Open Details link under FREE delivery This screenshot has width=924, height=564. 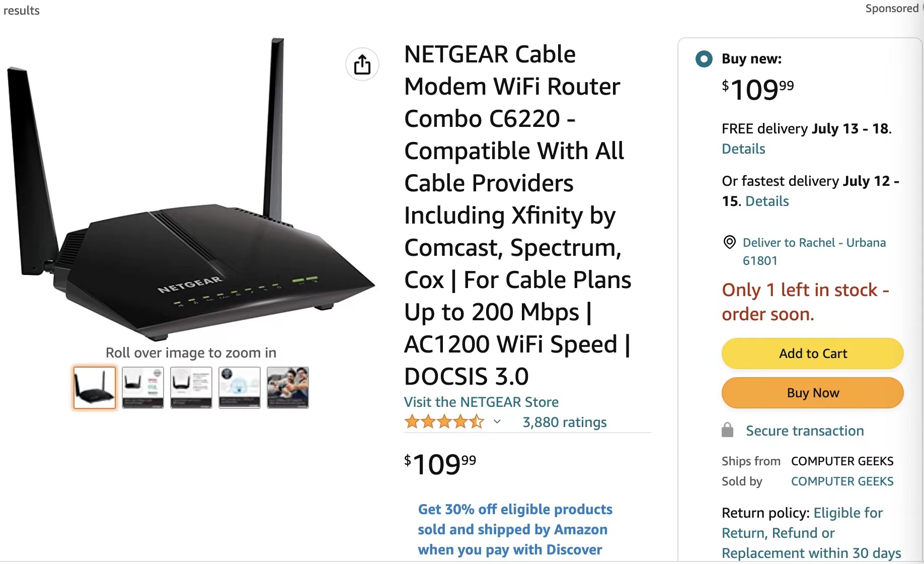coord(743,149)
